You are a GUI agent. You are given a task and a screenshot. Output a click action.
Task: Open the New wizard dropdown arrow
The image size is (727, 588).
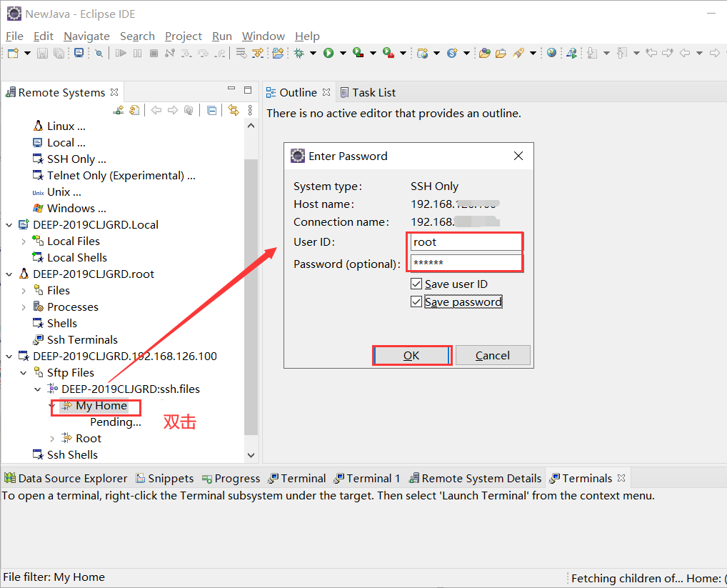pos(27,54)
